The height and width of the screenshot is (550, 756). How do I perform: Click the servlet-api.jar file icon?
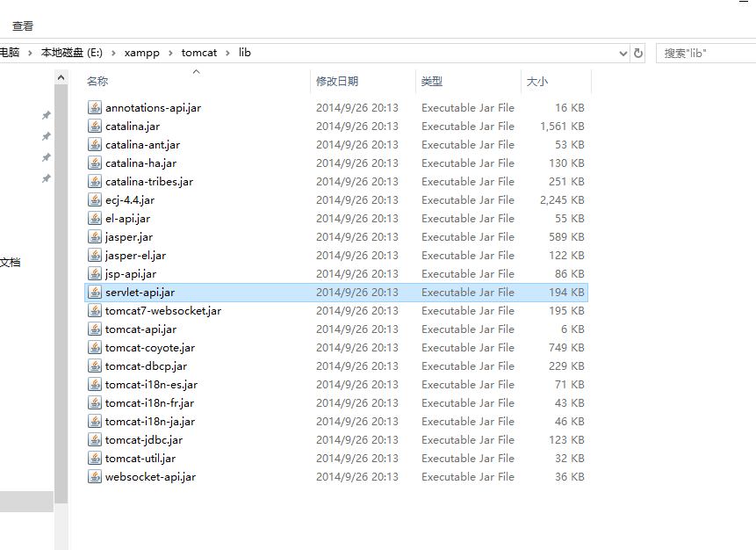point(95,292)
